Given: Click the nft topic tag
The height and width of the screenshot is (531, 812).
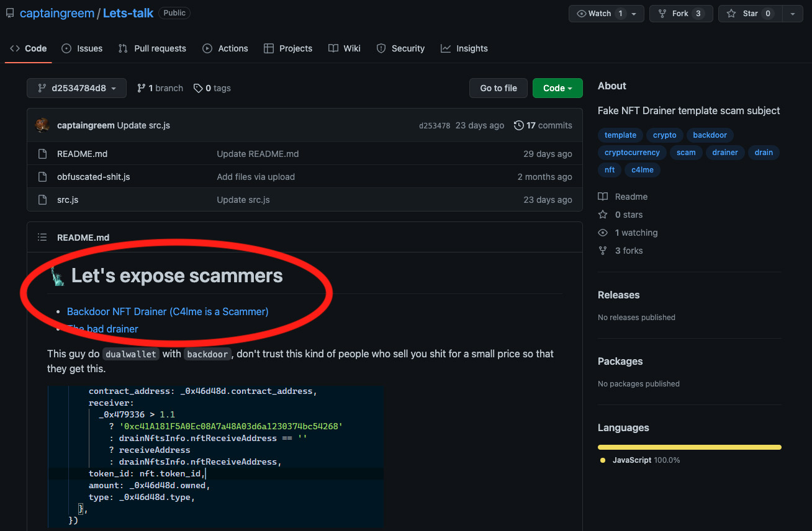Looking at the screenshot, I should point(610,169).
